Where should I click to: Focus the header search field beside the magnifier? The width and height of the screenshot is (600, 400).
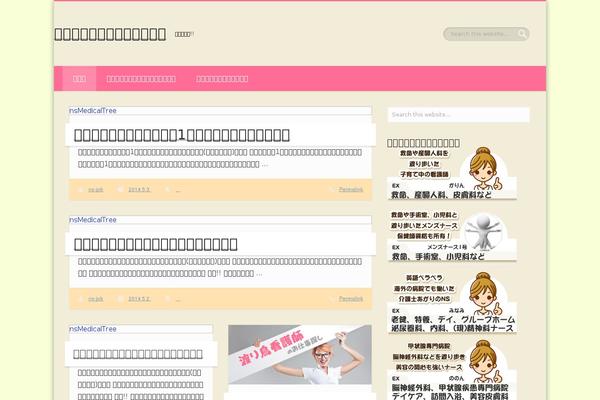click(483, 34)
